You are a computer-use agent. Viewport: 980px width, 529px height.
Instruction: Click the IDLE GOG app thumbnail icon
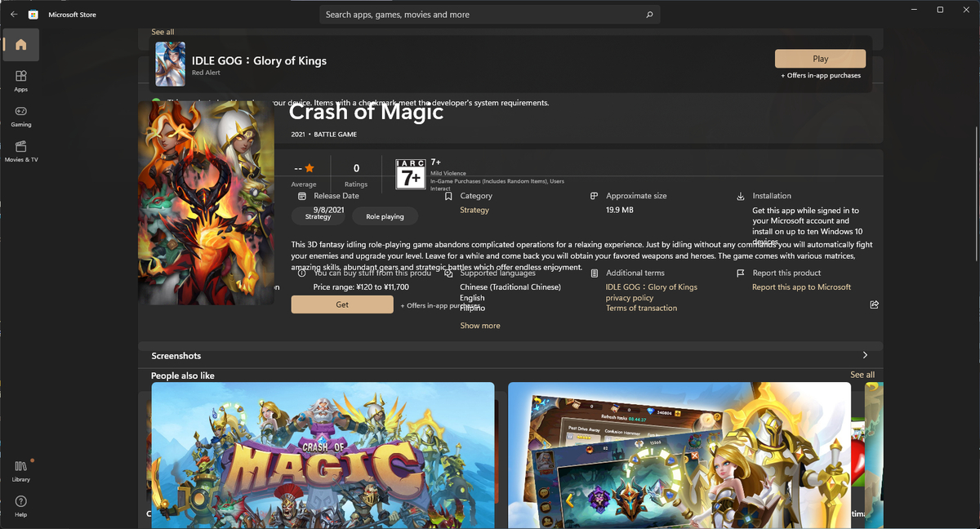click(x=171, y=64)
